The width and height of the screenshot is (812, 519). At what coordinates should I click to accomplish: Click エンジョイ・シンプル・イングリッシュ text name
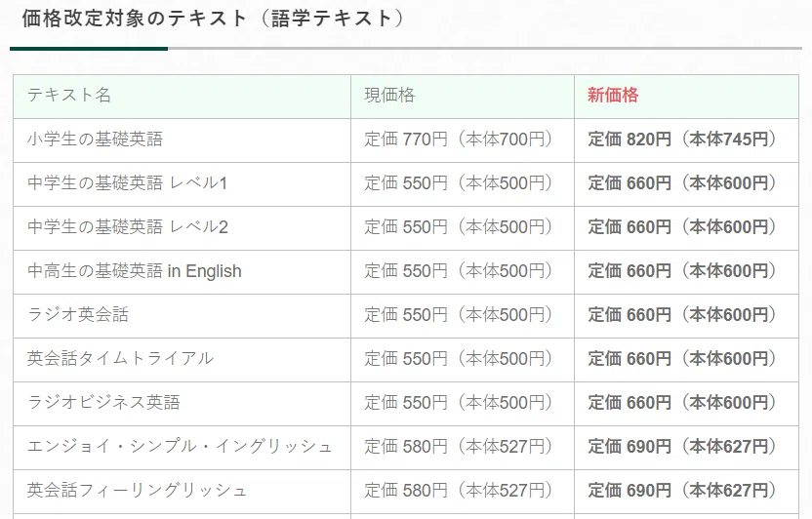[x=180, y=447]
